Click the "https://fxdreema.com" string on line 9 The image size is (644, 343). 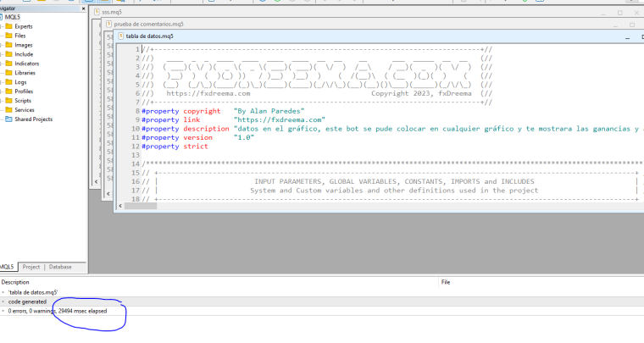280,119
